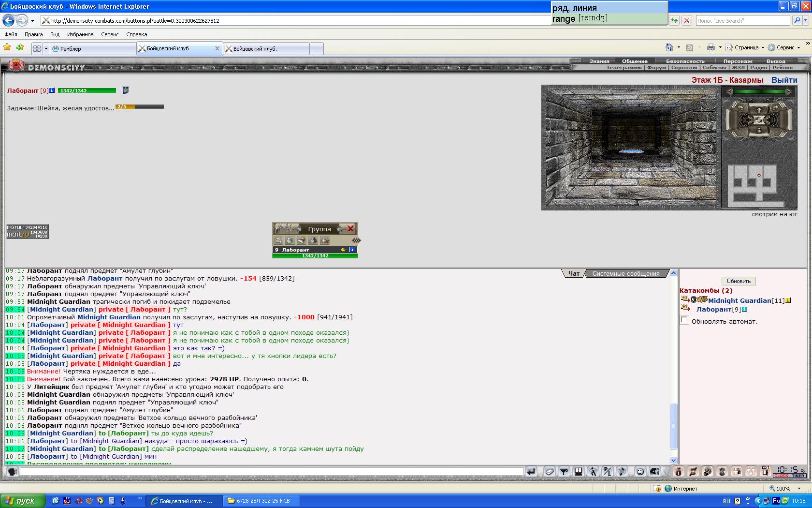Click the shield icon beside the health bar
The image size is (812, 508).
(x=125, y=90)
